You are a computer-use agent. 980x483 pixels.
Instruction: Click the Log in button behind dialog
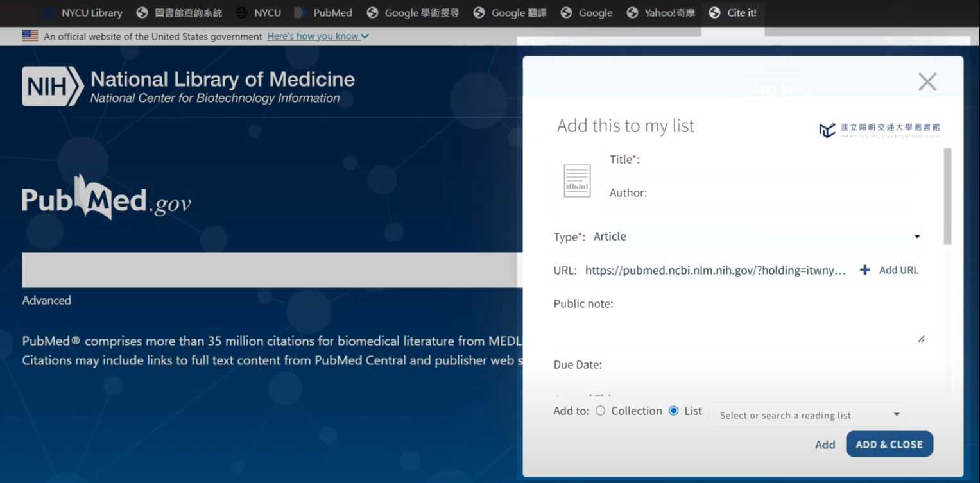[773, 89]
